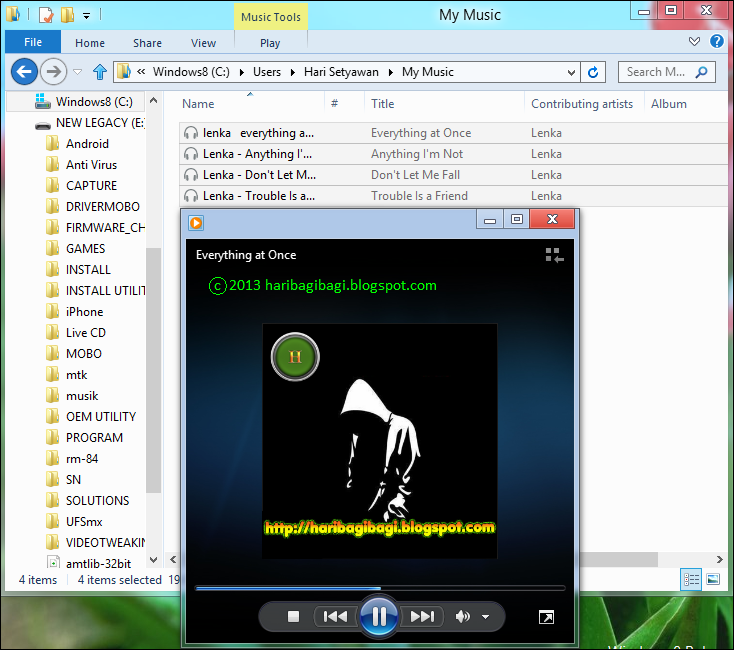Sort files by Title column
Screen dimensions: 734x650
(382, 104)
